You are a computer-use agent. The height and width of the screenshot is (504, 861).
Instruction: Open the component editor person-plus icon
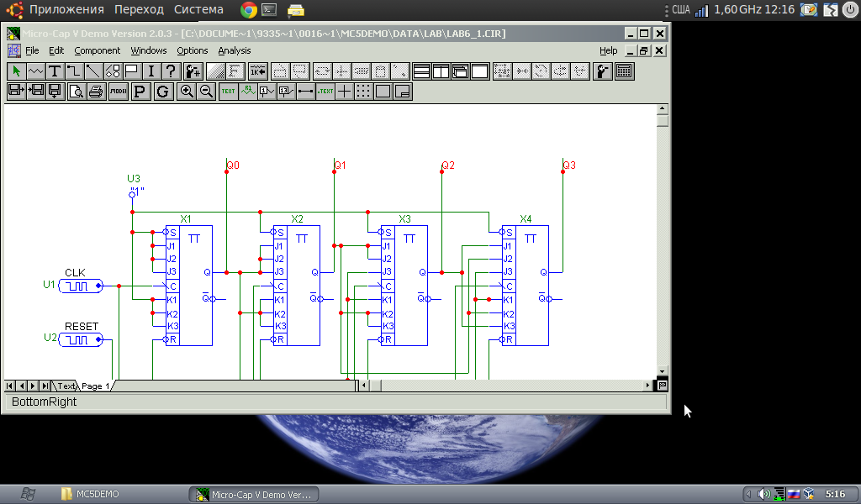tap(193, 71)
